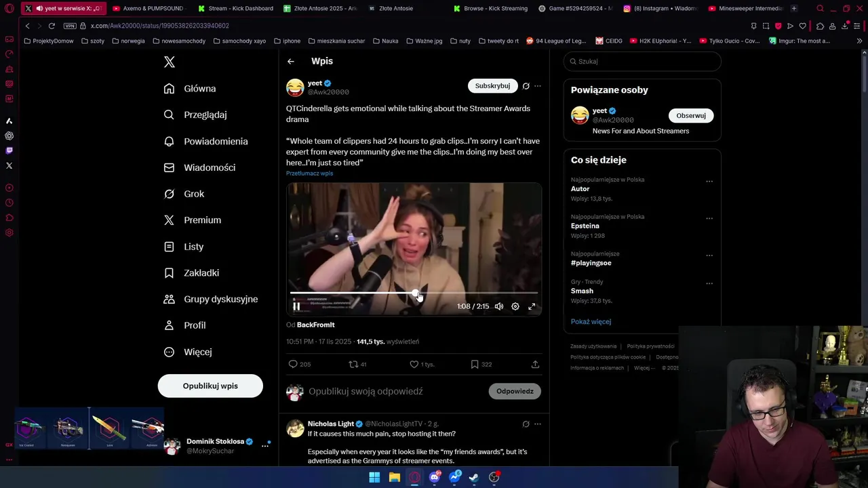Expand the Więcej menu
The width and height of the screenshot is (868, 488).
point(188,352)
